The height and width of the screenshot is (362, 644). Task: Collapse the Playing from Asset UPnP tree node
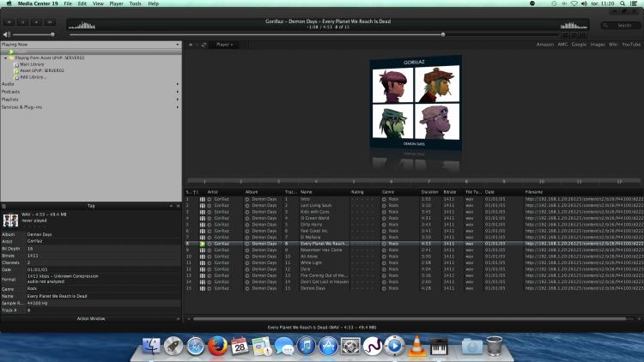coord(5,57)
